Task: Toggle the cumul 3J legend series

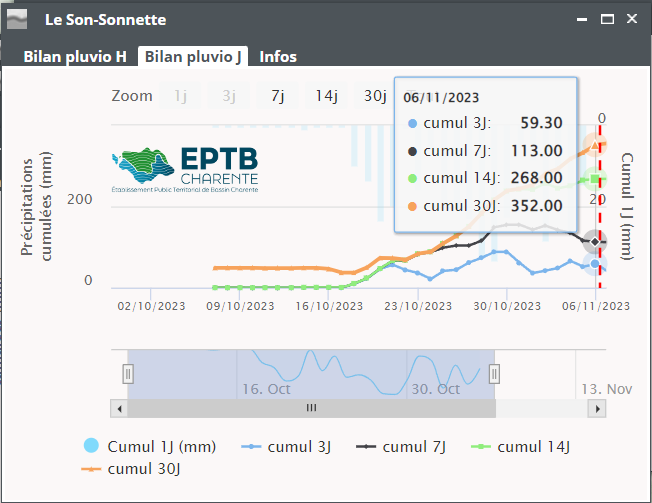Action: coord(286,446)
